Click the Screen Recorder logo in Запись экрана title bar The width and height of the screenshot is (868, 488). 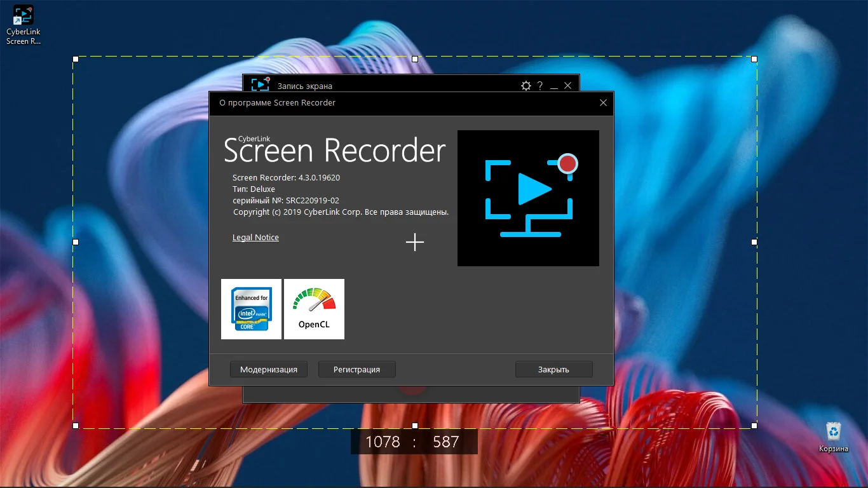pyautogui.click(x=261, y=85)
